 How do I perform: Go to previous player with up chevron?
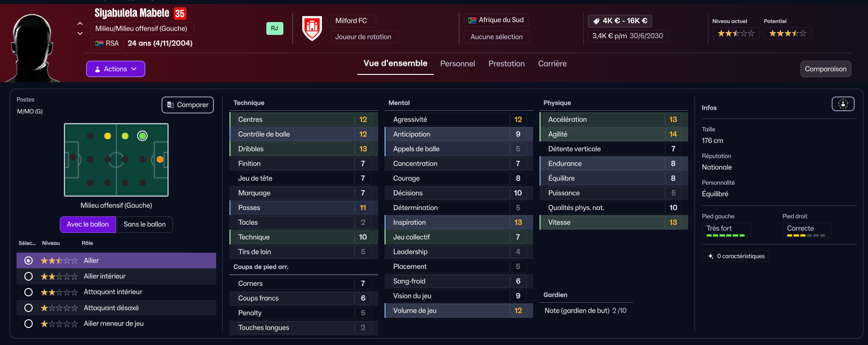coord(80,23)
